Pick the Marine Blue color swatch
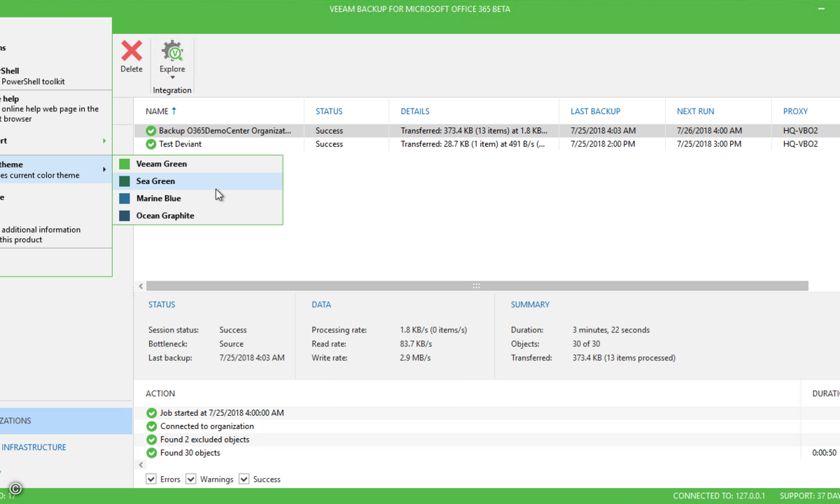 pyautogui.click(x=125, y=199)
